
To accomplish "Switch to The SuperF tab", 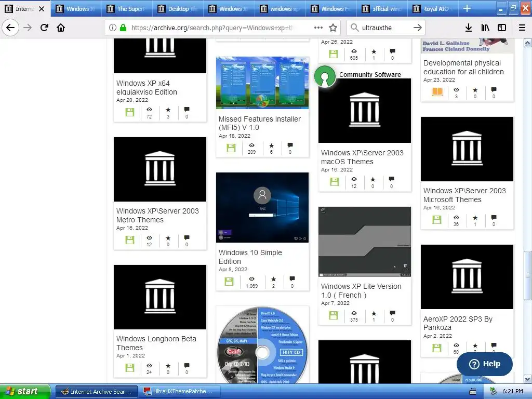I will pos(127,8).
